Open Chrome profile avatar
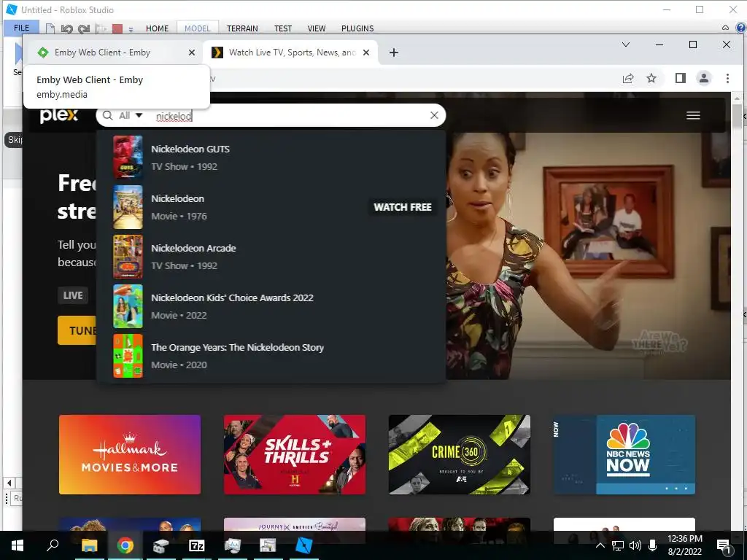Screen dimensions: 747x560 704,78
